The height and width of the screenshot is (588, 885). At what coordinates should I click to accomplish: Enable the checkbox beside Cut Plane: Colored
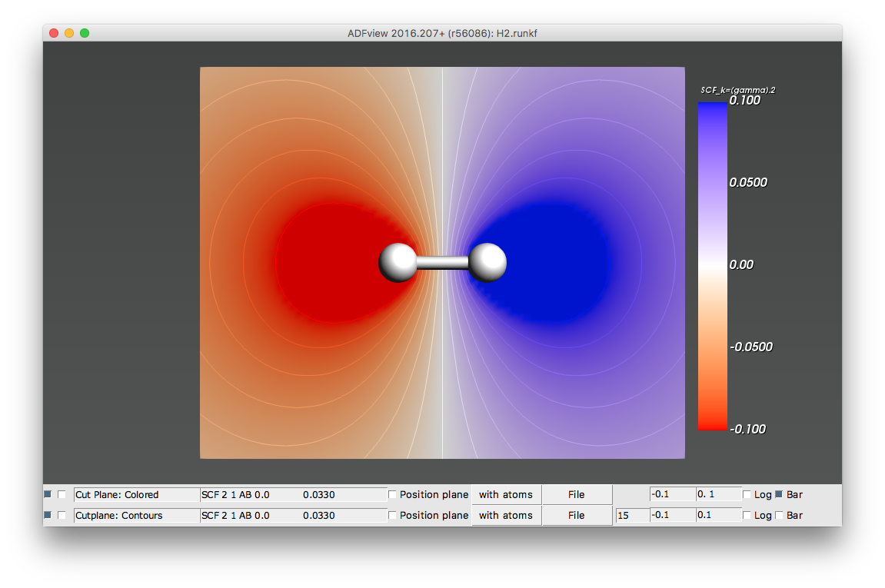pyautogui.click(x=62, y=494)
